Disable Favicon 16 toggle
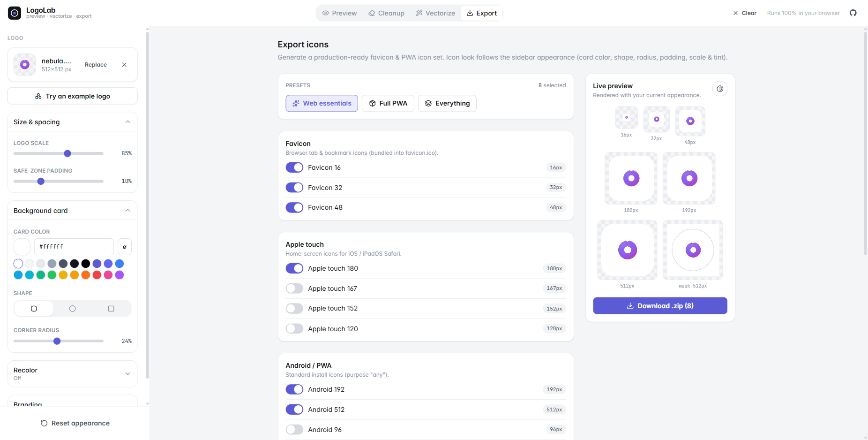 (x=294, y=167)
